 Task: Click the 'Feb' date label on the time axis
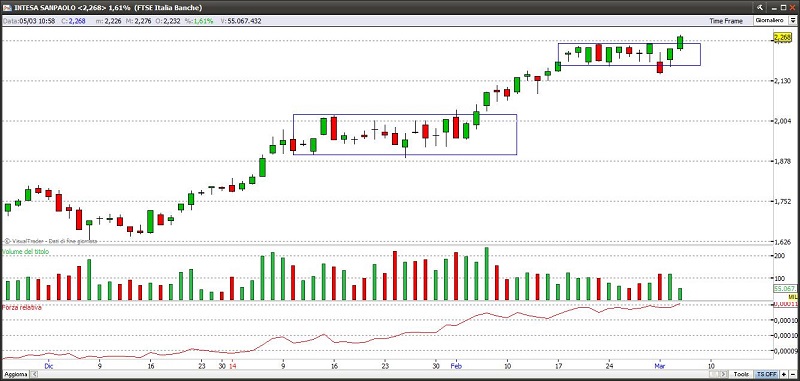[455, 366]
